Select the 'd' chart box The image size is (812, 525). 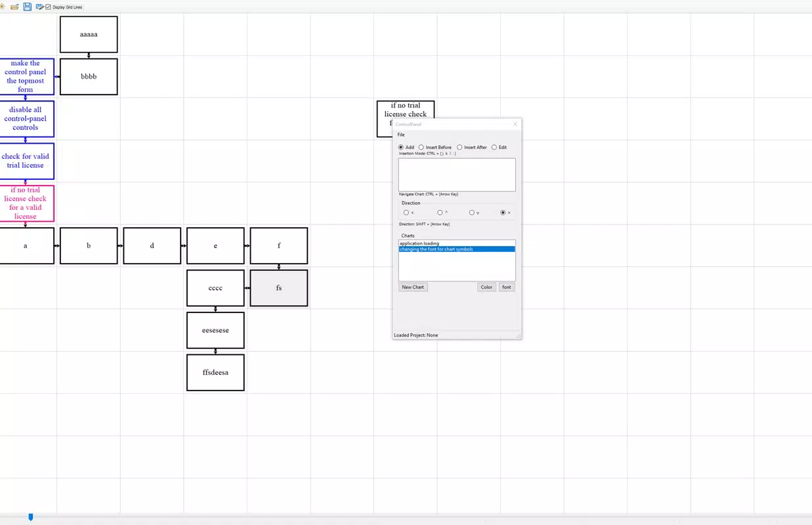tap(152, 245)
